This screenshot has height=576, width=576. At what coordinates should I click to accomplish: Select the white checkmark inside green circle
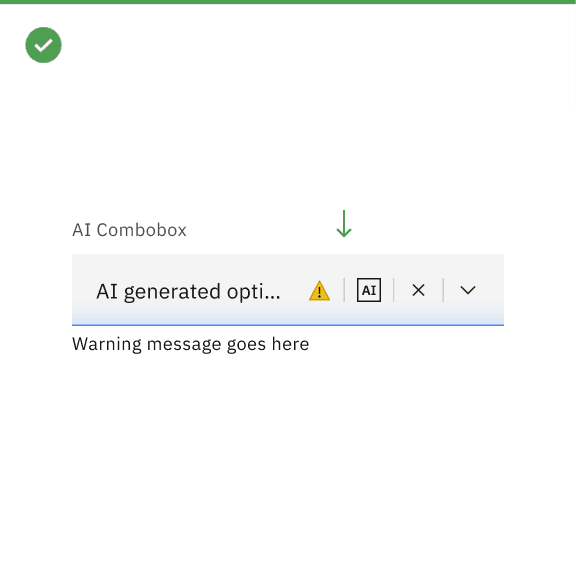43,46
